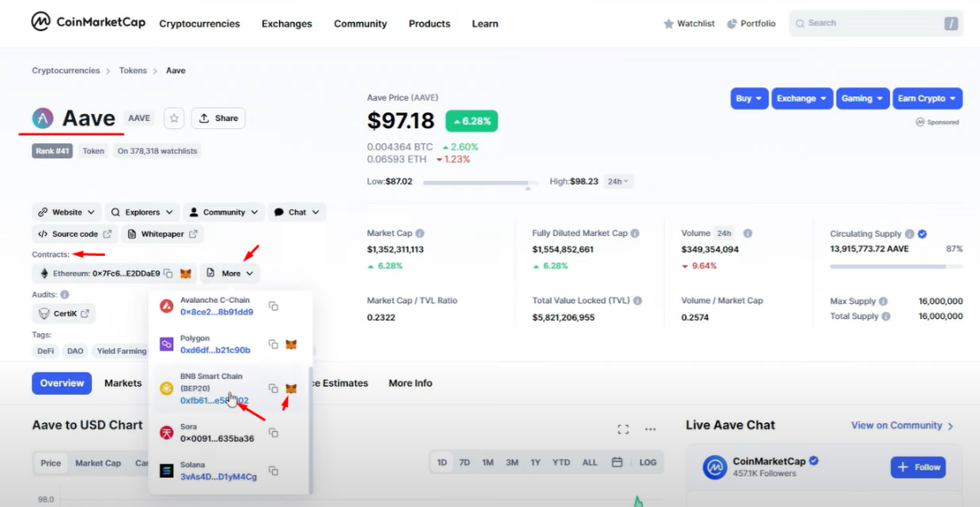Image resolution: width=980 pixels, height=507 pixels.
Task: Click the Share button
Action: pyautogui.click(x=218, y=118)
